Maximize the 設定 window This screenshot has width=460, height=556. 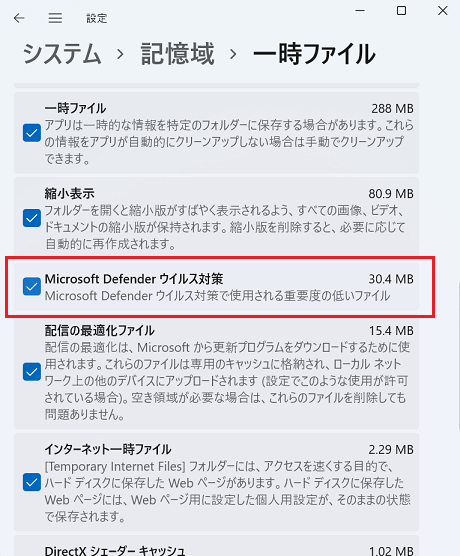401,11
